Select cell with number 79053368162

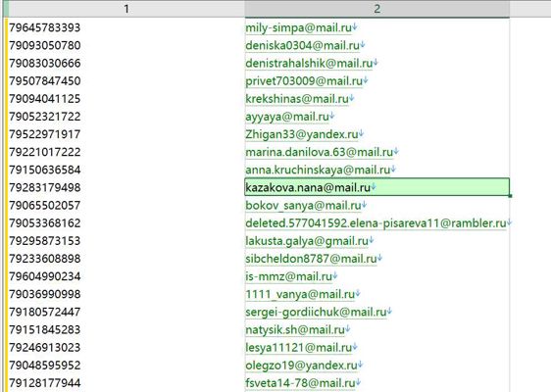pyautogui.click(x=126, y=223)
